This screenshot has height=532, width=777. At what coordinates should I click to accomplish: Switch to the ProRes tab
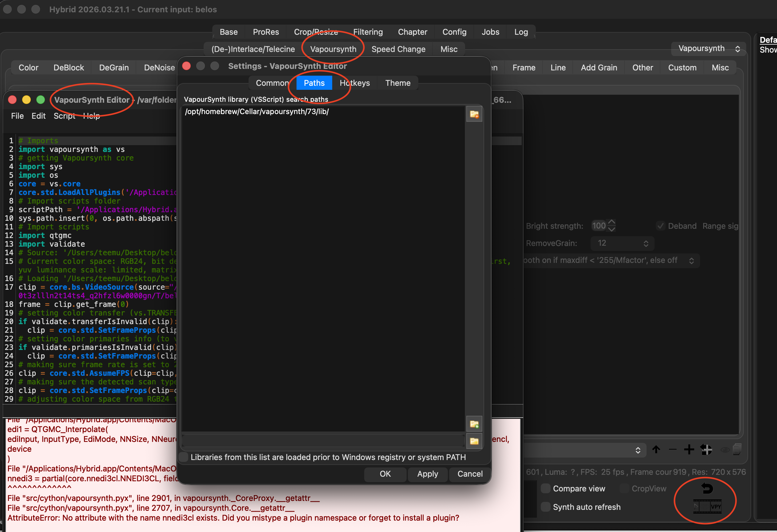pyautogui.click(x=266, y=32)
